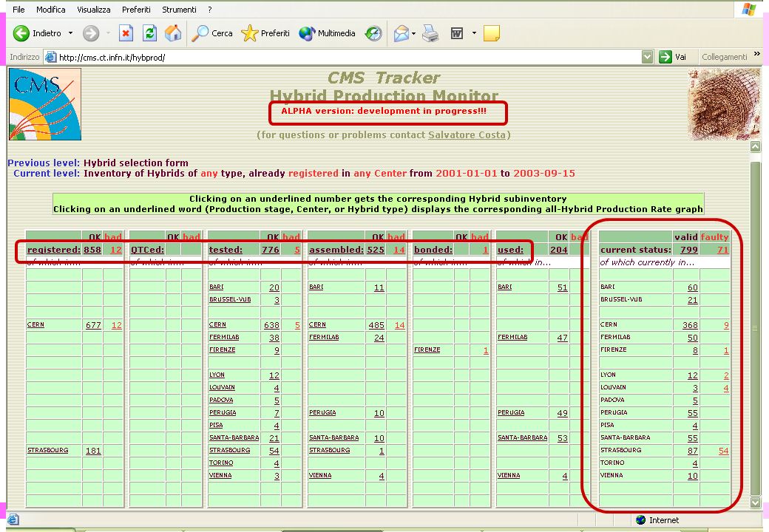Click the BRUSSEL-VUB link in the tested column
The height and width of the screenshot is (532, 769).
230,299
